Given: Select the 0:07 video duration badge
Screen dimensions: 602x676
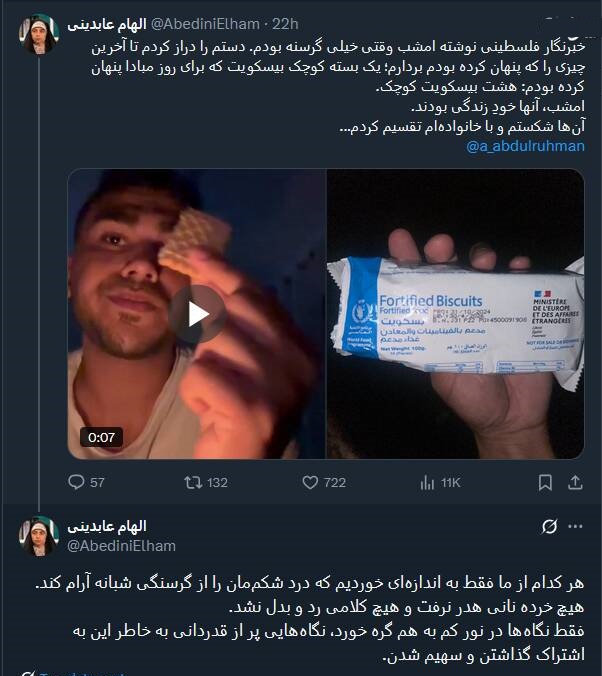Looking at the screenshot, I should 101,437.
